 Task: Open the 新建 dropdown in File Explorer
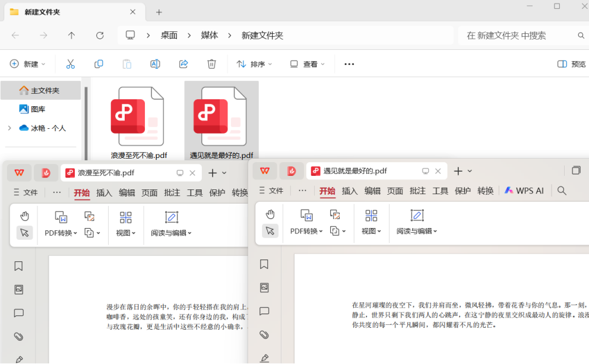[x=27, y=64]
